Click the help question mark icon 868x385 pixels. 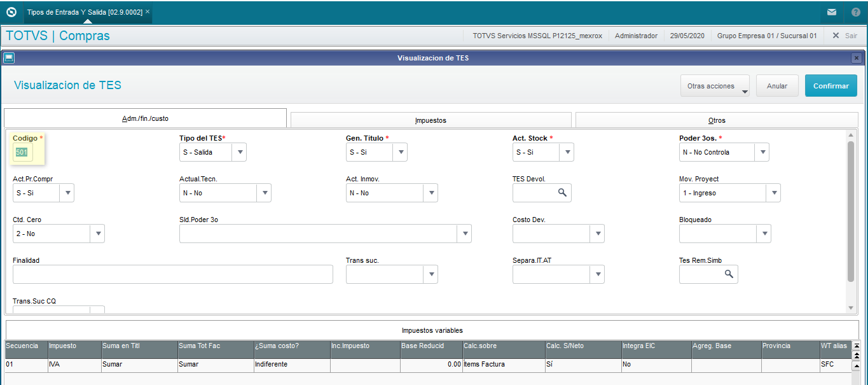coord(856,12)
